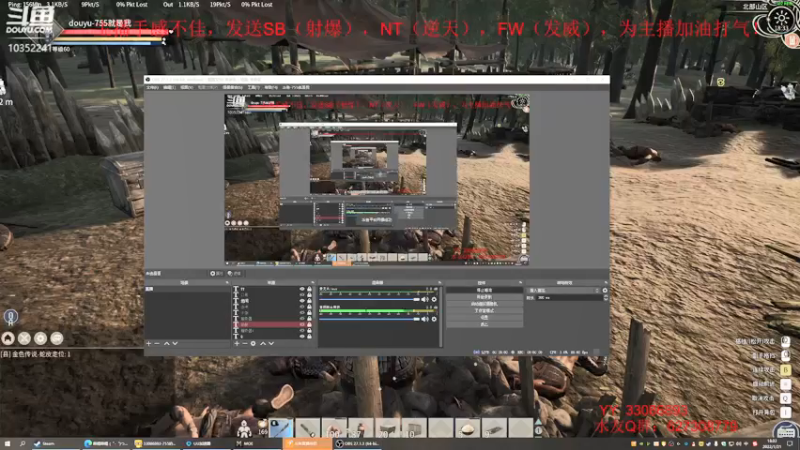
Task: Open the 场景集合 (Scene Collection) menu in OBS
Action: [x=233, y=87]
